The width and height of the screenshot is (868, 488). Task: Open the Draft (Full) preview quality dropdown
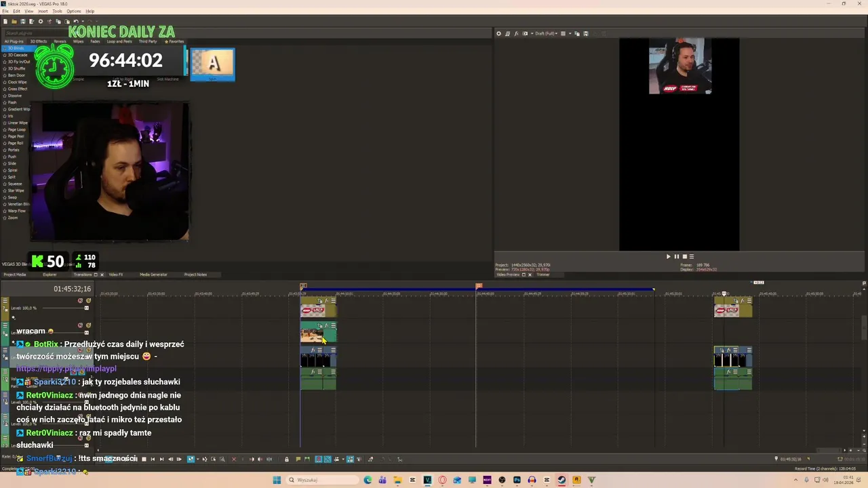click(x=545, y=34)
